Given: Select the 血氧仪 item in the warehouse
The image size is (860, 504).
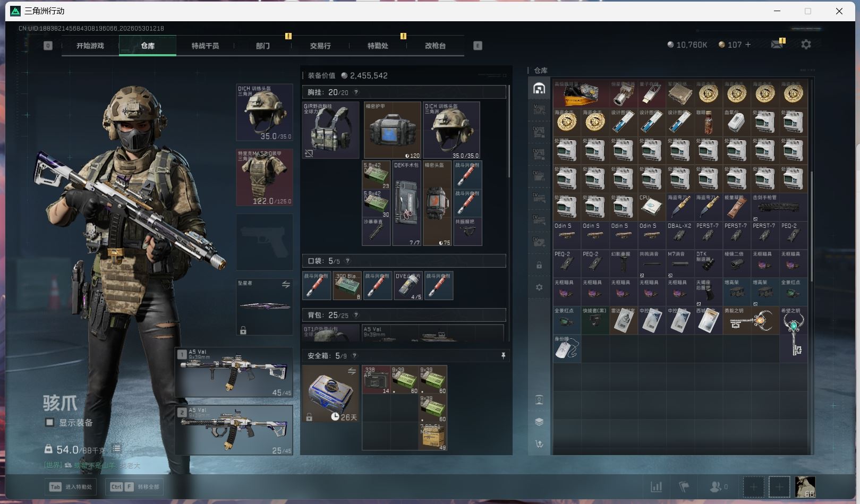Looking at the screenshot, I should tap(736, 122).
